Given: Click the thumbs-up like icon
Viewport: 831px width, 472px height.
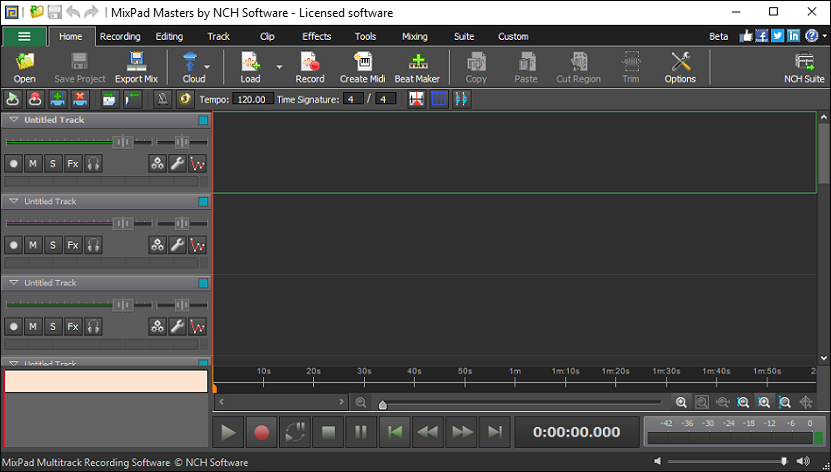Looking at the screenshot, I should click(746, 36).
